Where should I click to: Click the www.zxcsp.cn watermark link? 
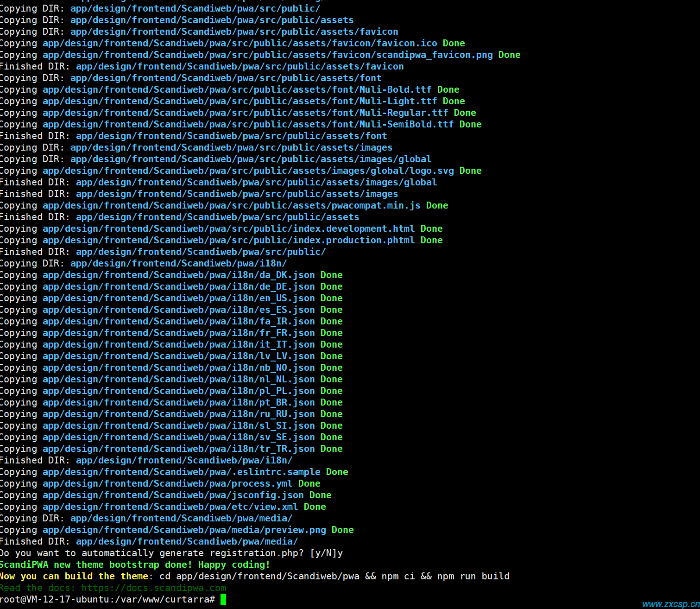pyautogui.click(x=671, y=604)
